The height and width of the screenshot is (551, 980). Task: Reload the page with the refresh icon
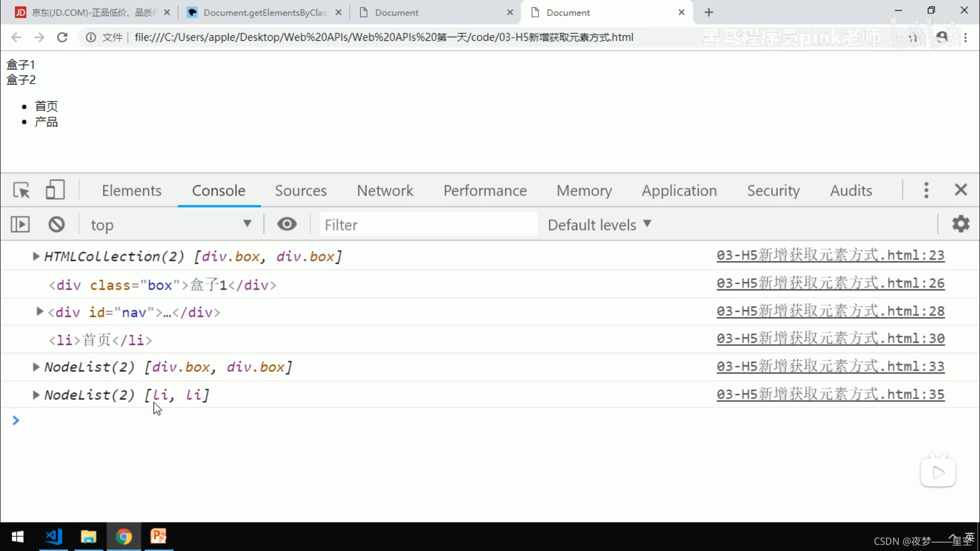click(x=62, y=37)
